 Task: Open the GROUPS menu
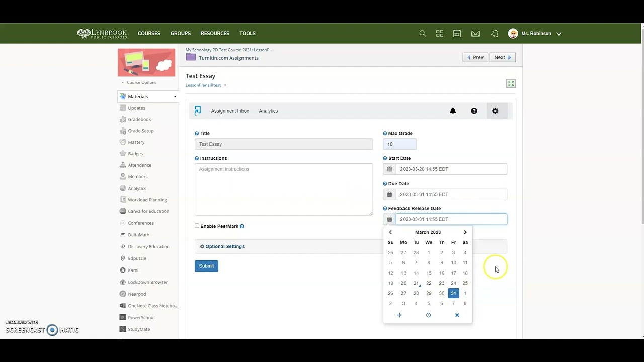click(x=181, y=33)
